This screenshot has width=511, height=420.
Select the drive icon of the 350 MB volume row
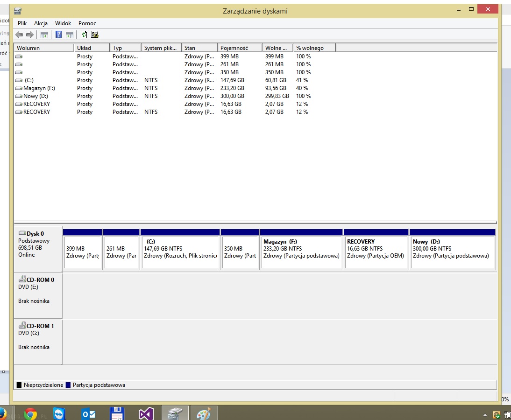coord(19,72)
